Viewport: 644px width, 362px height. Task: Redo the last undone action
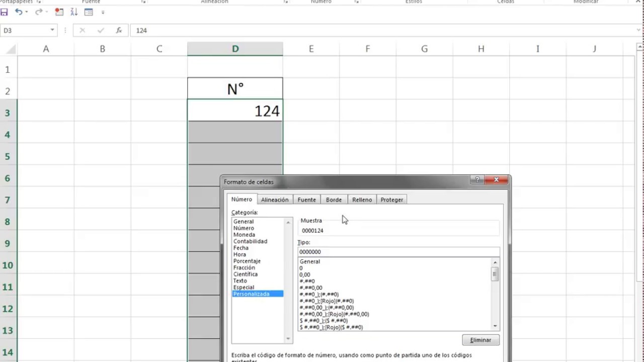pos(38,12)
